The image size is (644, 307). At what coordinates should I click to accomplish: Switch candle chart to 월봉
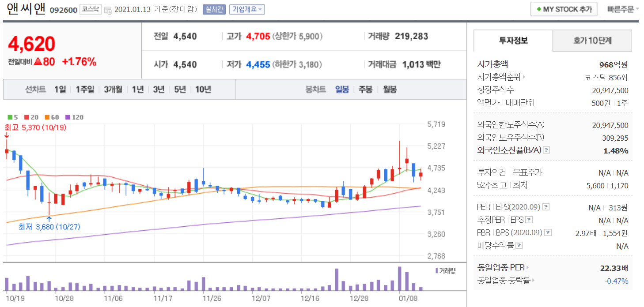click(390, 90)
